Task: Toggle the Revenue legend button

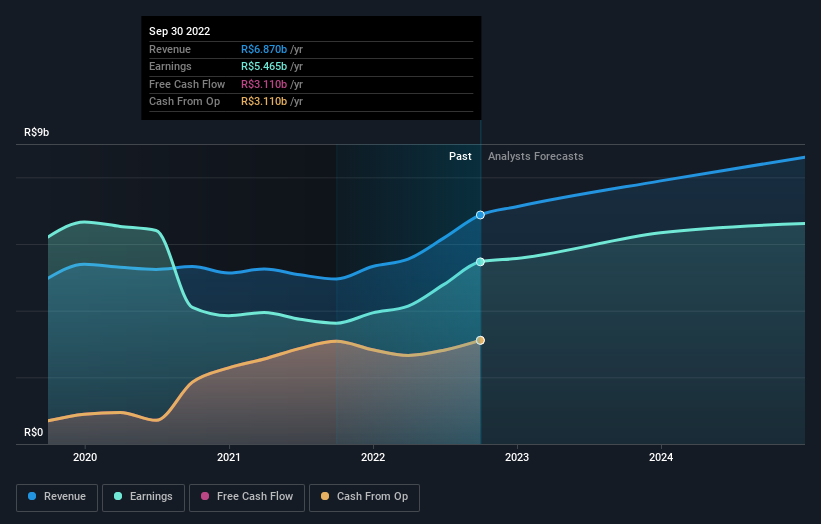Action: click(x=57, y=497)
